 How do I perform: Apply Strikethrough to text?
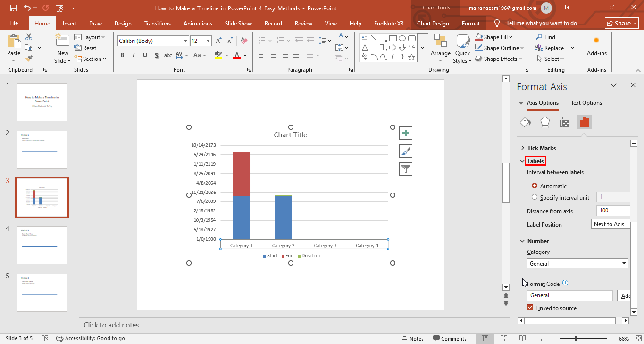coord(168,55)
